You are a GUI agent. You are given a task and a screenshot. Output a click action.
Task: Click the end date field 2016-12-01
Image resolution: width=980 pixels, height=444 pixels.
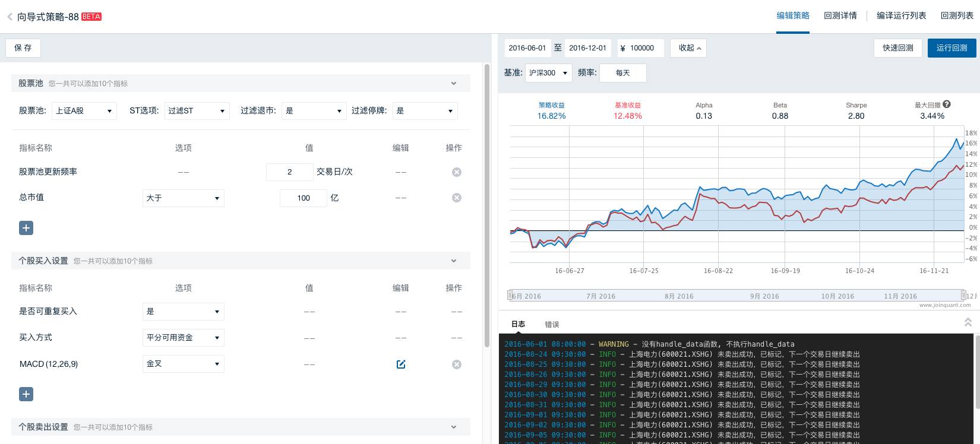click(588, 48)
